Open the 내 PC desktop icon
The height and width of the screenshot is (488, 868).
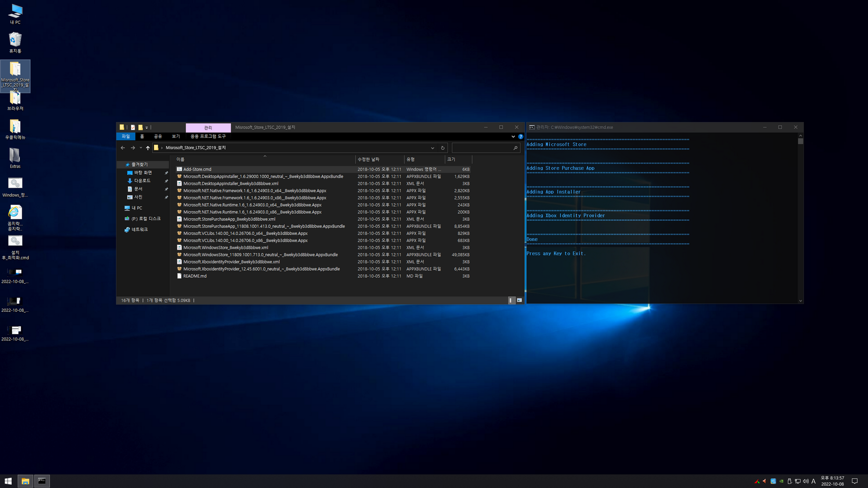15,14
